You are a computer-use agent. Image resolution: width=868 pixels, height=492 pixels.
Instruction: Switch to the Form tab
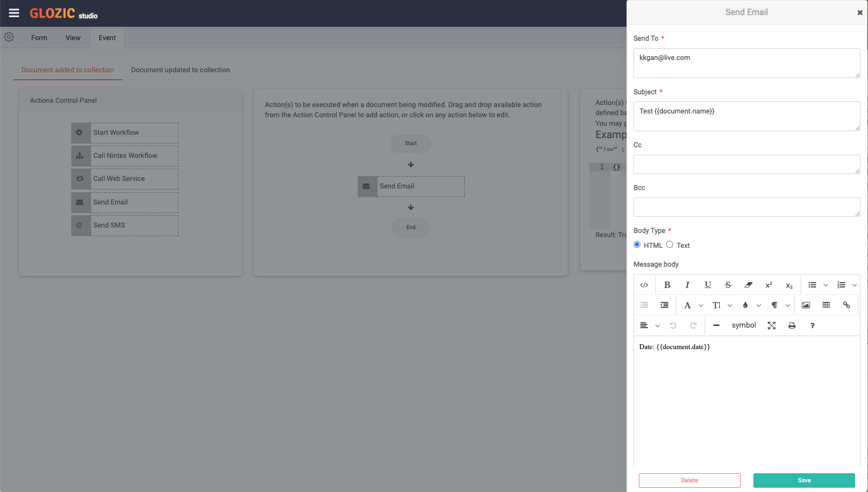(39, 38)
